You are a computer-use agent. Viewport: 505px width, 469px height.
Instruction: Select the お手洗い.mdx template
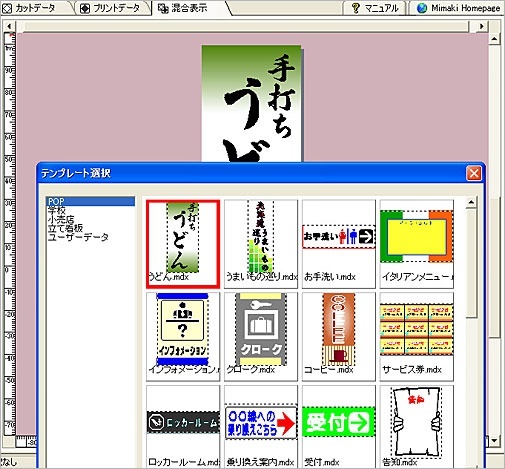[339, 244]
